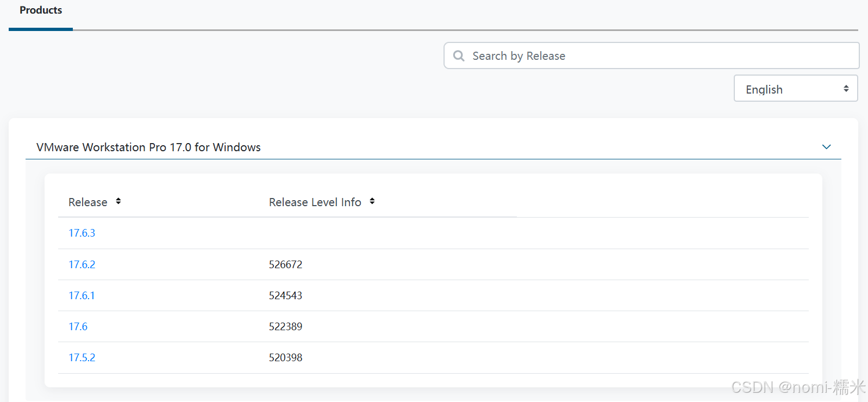This screenshot has width=868, height=402.
Task: Sort by Release Level Info arrows
Action: pyautogui.click(x=372, y=201)
